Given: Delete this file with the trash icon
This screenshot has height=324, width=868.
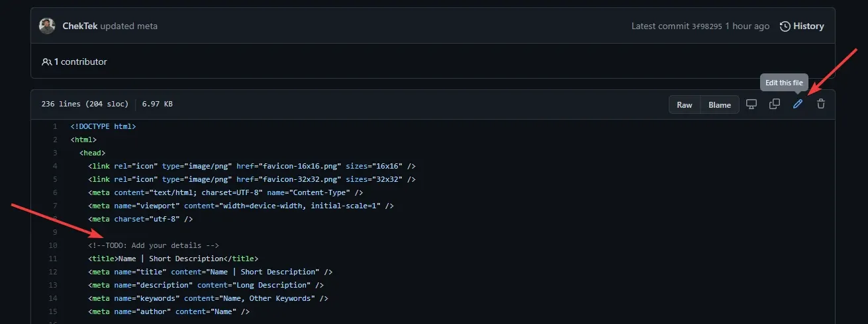Looking at the screenshot, I should pyautogui.click(x=821, y=104).
